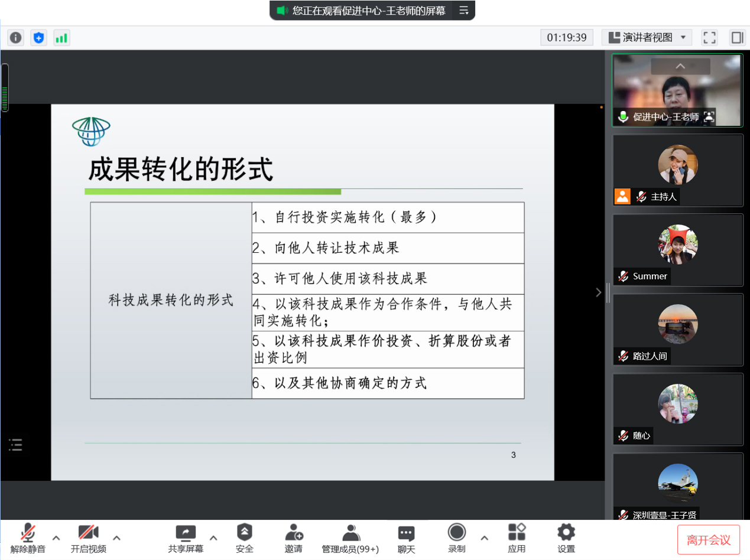Image resolution: width=750 pixels, height=560 pixels.
Task: Open the 演讲者视图 view dropdown
Action: click(x=647, y=38)
